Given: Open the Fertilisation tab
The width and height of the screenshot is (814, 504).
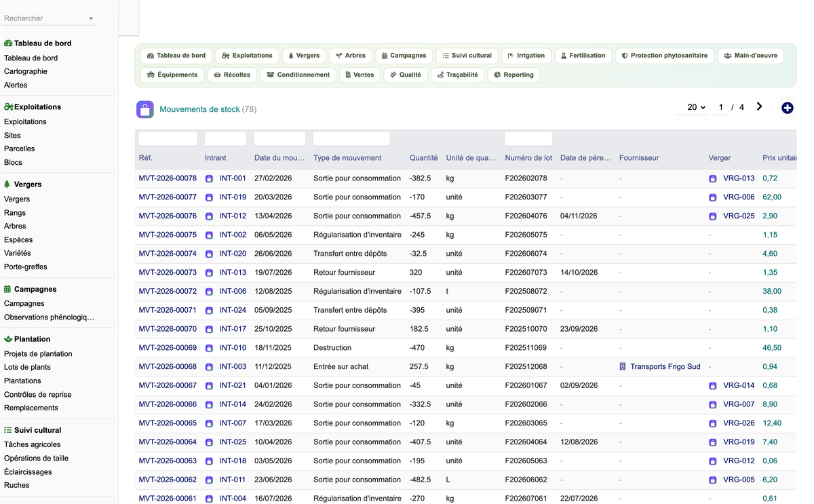Looking at the screenshot, I should [583, 56].
